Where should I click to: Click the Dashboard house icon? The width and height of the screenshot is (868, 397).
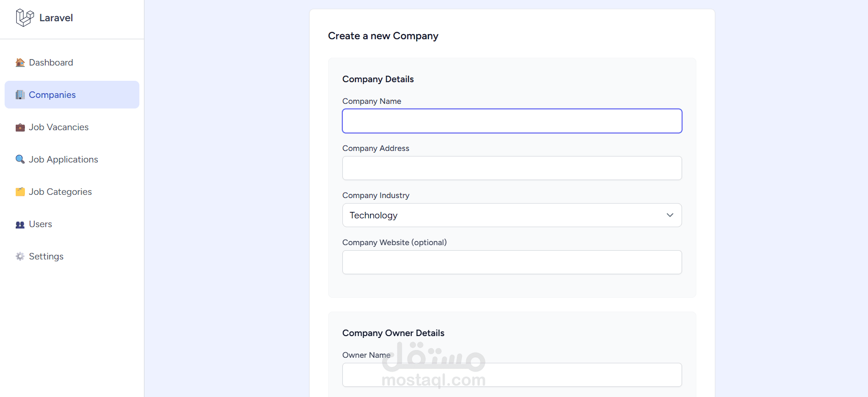pyautogui.click(x=20, y=63)
